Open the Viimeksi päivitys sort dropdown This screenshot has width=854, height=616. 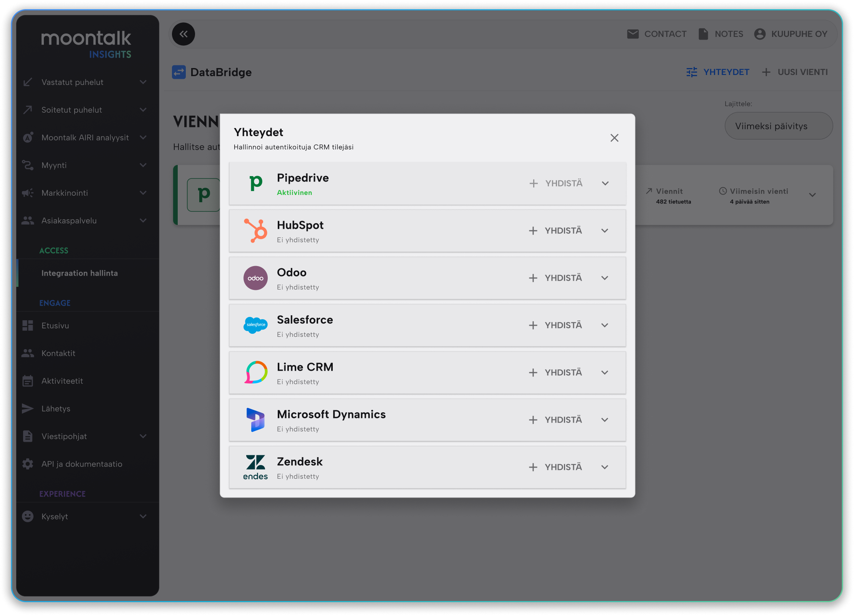779,126
